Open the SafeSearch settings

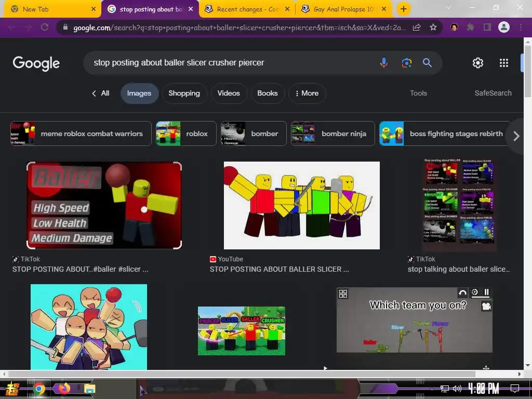coord(493,94)
